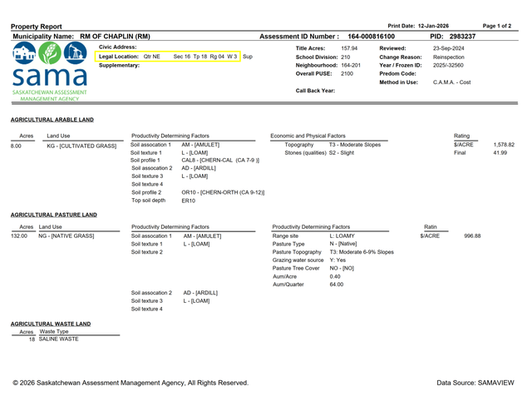
Task: Select the KG - [CULTIVATED GRASS] land use
Action: tap(81, 145)
